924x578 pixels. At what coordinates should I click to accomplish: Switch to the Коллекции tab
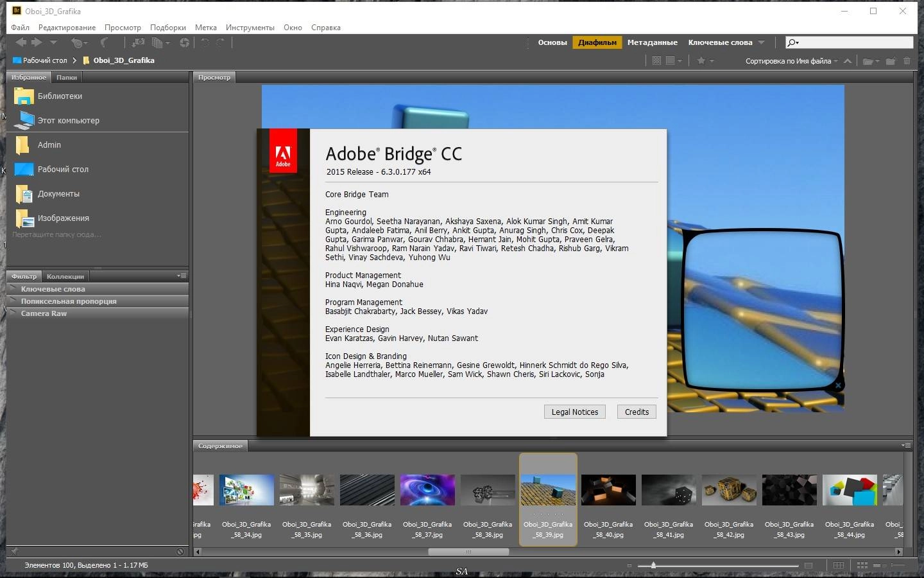65,276
